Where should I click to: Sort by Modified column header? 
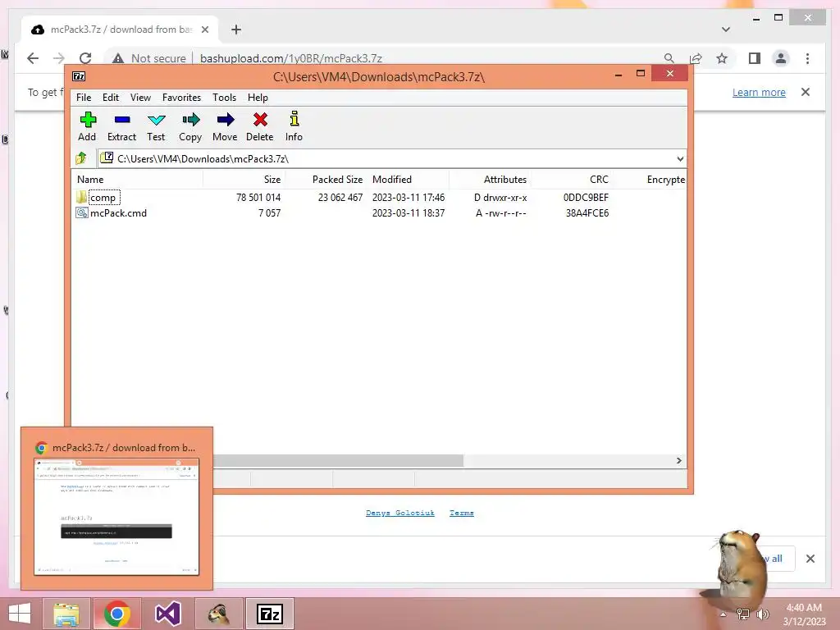(409, 180)
